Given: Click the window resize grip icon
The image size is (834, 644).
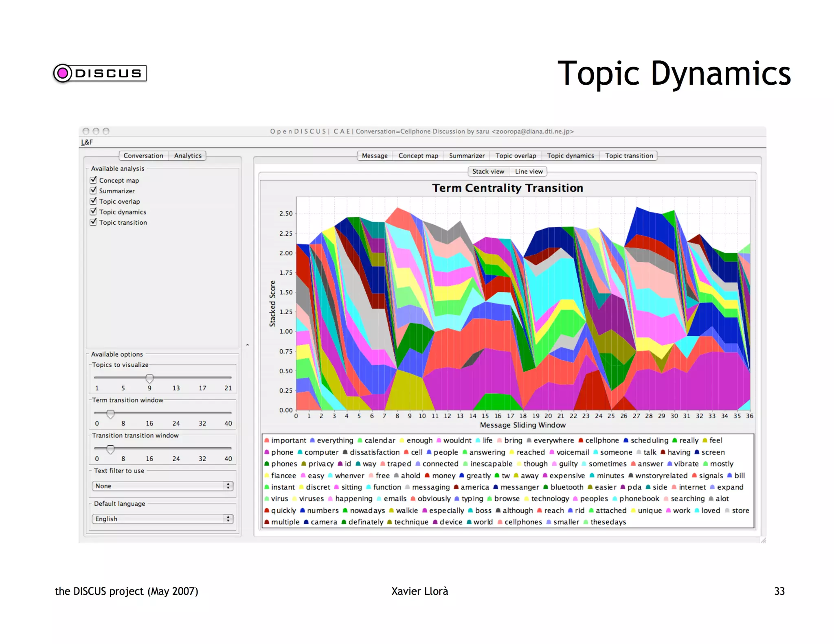Looking at the screenshot, I should click(763, 540).
